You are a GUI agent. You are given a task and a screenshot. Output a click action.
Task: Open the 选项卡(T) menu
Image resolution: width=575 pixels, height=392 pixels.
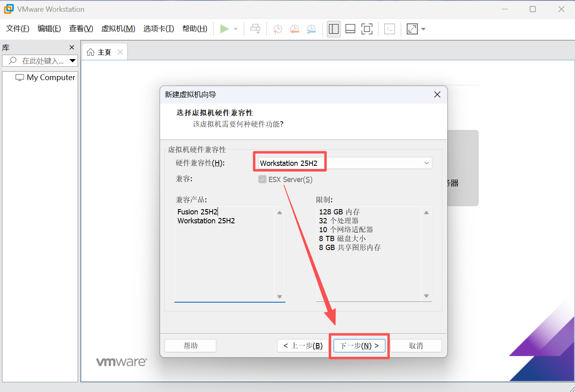(x=159, y=29)
